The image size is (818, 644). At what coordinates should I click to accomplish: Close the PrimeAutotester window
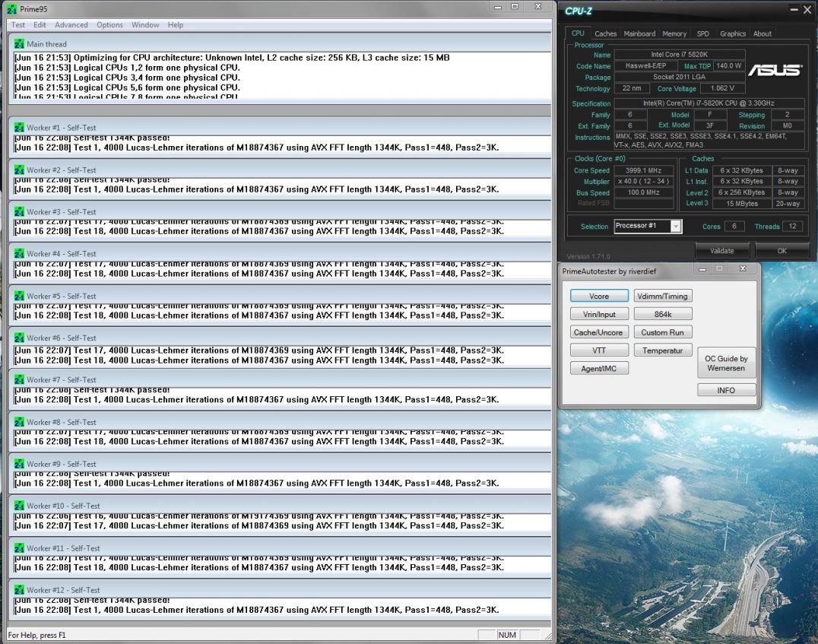point(743,268)
